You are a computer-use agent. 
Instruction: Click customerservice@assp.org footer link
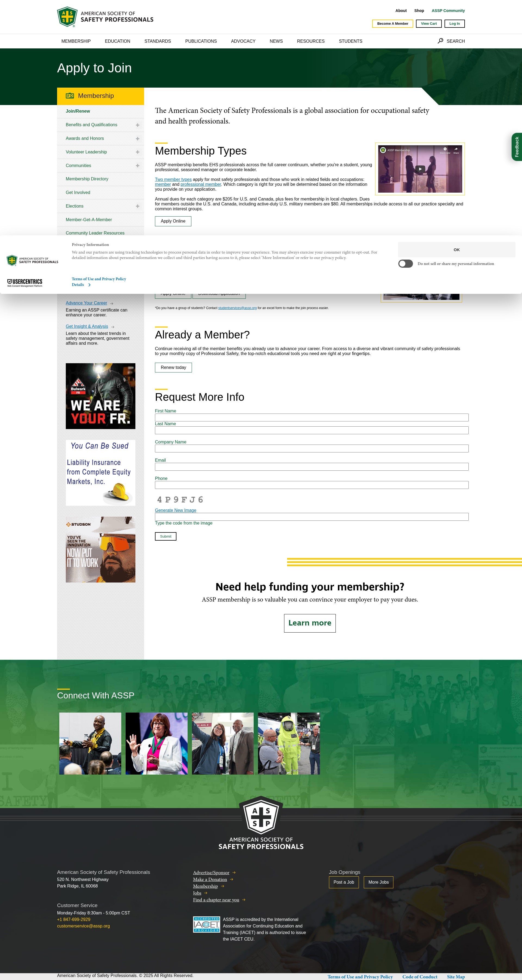click(83, 926)
